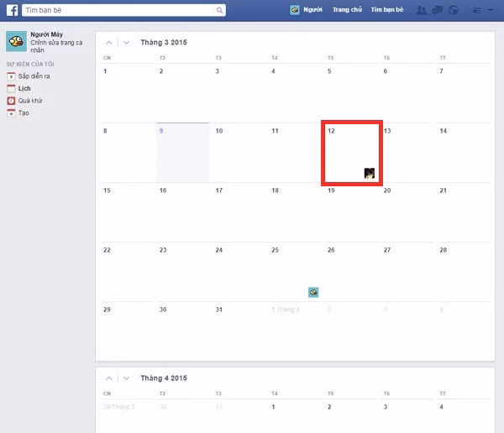Open the top bar profile bird avatar
The height and width of the screenshot is (433, 504).
coord(295,10)
